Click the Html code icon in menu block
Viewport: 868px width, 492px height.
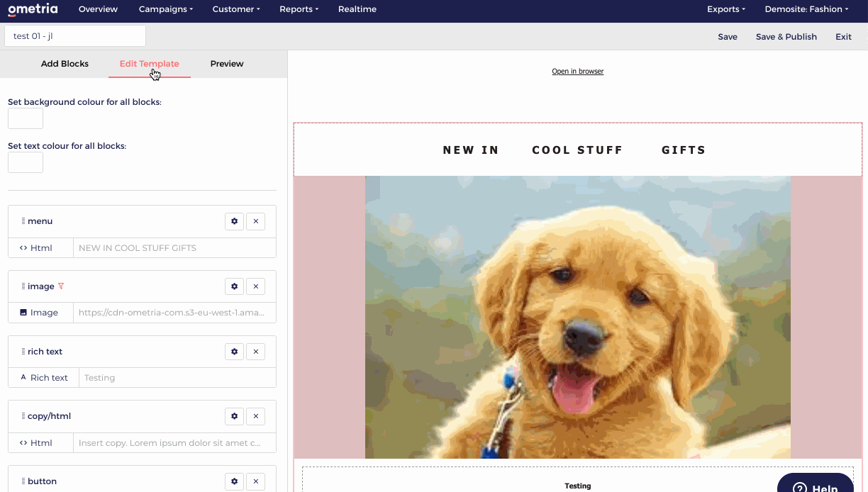(x=23, y=248)
